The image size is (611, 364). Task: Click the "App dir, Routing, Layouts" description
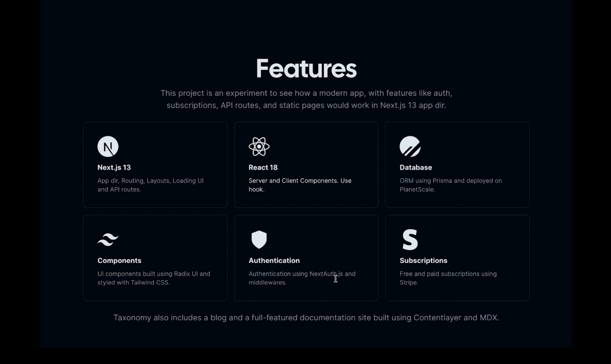click(x=150, y=185)
